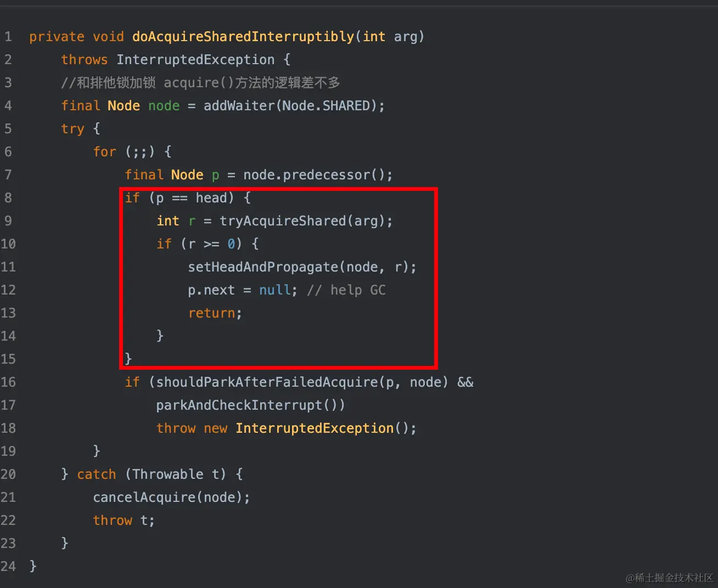Click setHeadAndPropagate(node, r) call
718x588 pixels.
pos(298,267)
